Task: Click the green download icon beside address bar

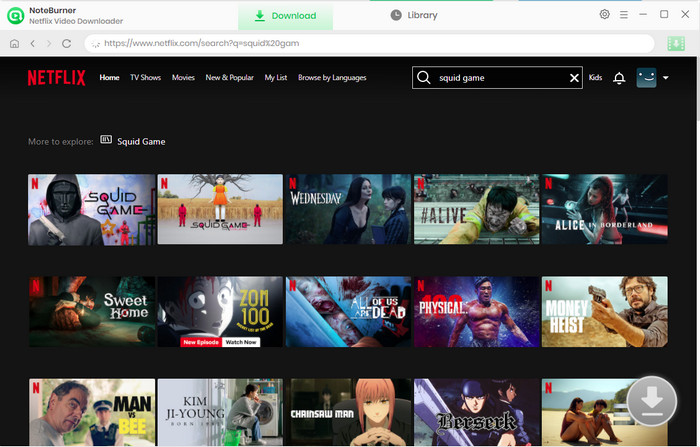Action: click(x=676, y=43)
